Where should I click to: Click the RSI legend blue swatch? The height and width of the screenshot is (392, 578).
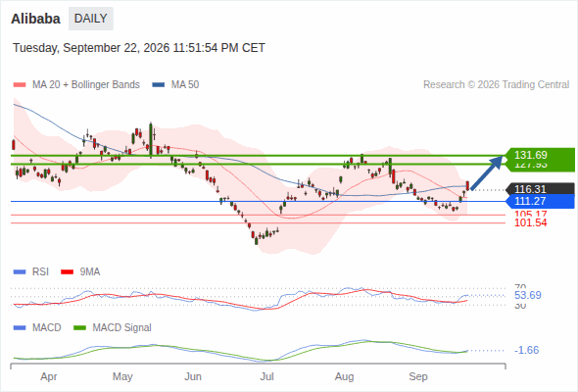click(20, 272)
